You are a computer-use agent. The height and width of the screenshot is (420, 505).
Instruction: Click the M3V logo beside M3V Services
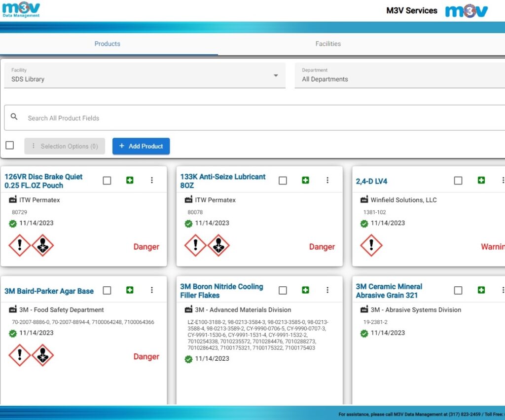[467, 11]
